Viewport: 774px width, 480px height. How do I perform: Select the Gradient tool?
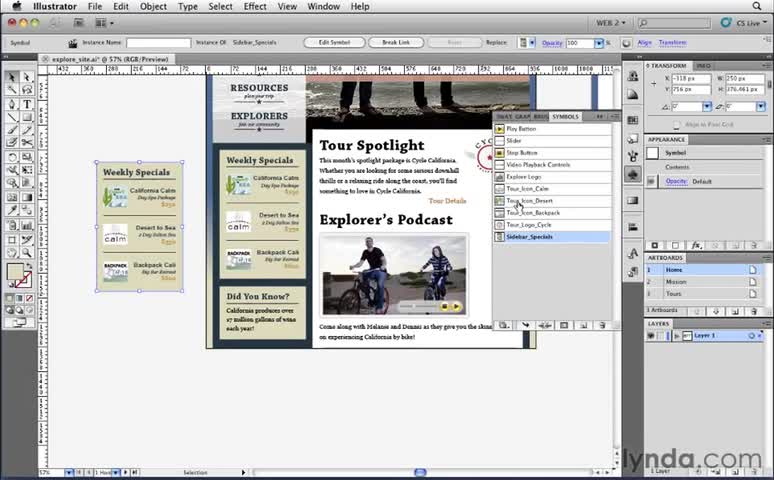point(27,197)
